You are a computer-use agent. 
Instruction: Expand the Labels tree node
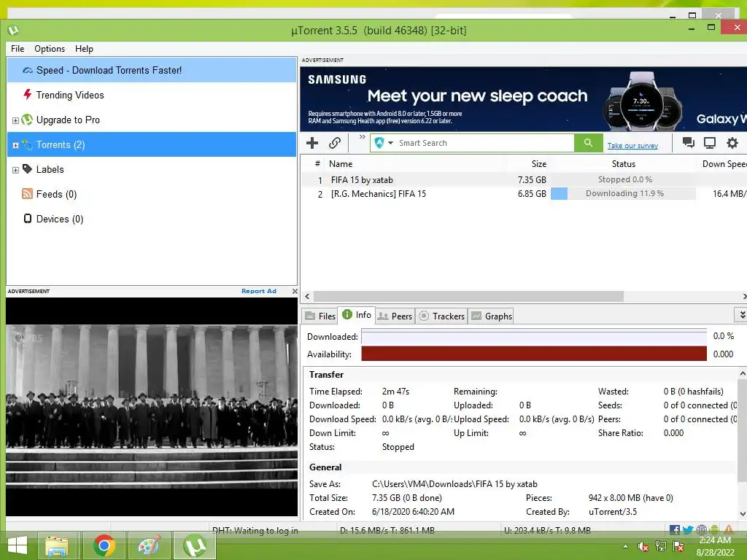pos(15,170)
